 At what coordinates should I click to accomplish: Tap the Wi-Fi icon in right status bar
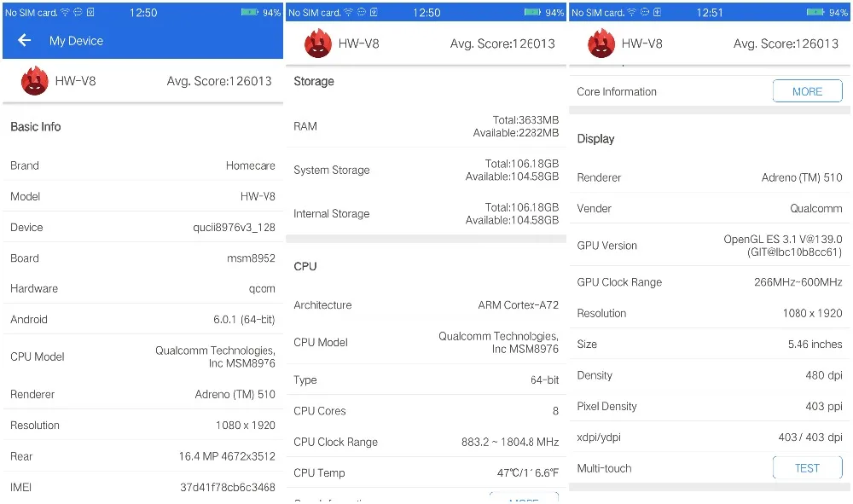coord(632,12)
